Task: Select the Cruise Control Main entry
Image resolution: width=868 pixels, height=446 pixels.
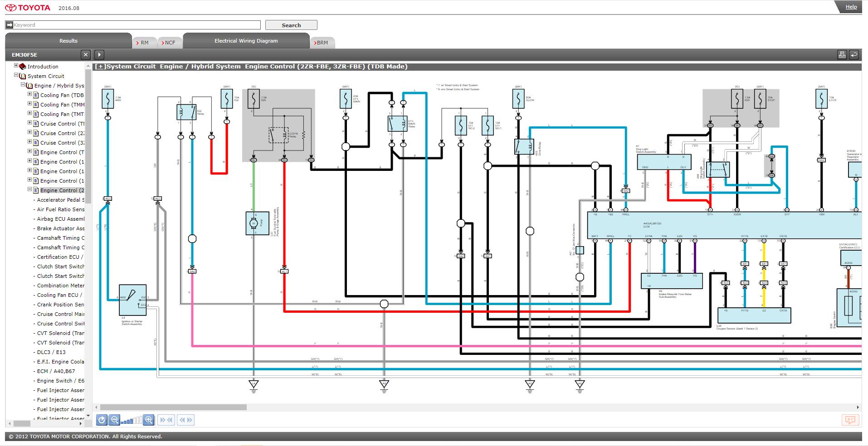Action: point(61,314)
